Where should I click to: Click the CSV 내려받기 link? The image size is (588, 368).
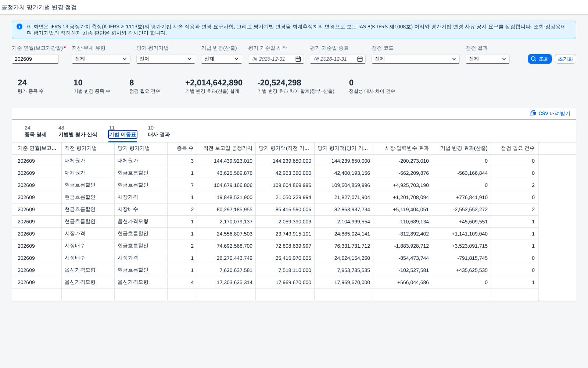[550, 113]
